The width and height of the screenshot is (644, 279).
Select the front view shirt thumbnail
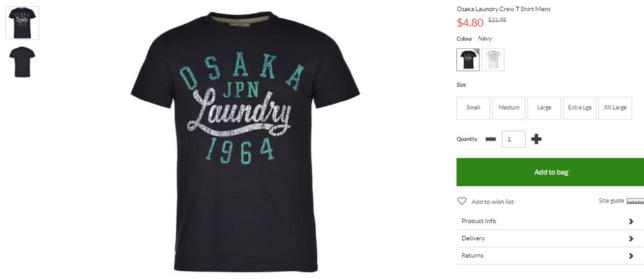[22, 23]
